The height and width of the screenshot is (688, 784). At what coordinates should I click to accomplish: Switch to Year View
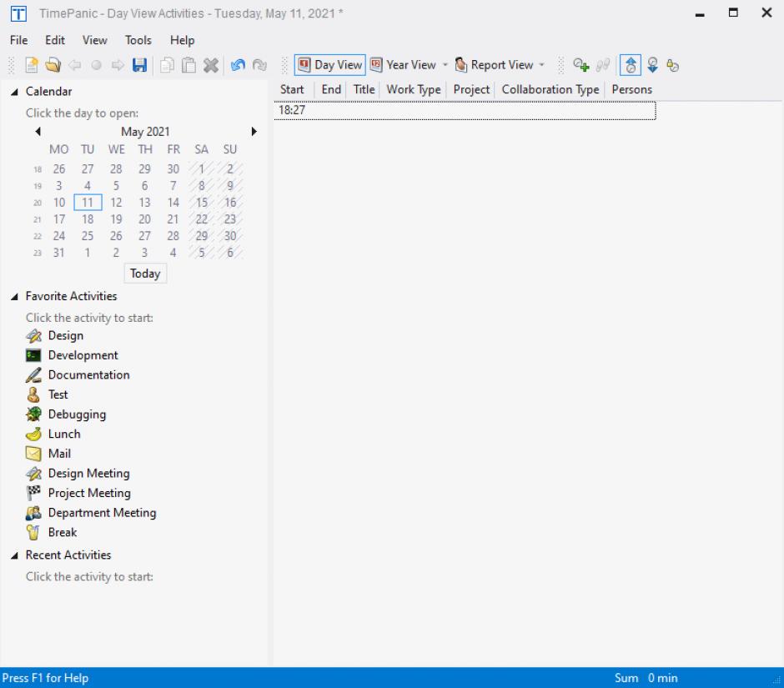pyautogui.click(x=404, y=65)
